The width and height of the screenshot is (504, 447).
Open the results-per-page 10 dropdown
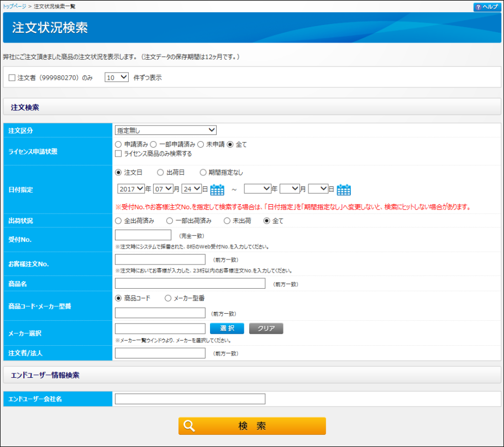click(117, 77)
